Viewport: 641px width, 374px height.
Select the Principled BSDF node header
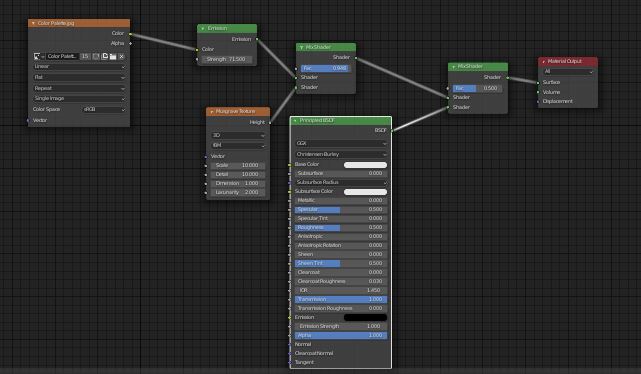341,121
